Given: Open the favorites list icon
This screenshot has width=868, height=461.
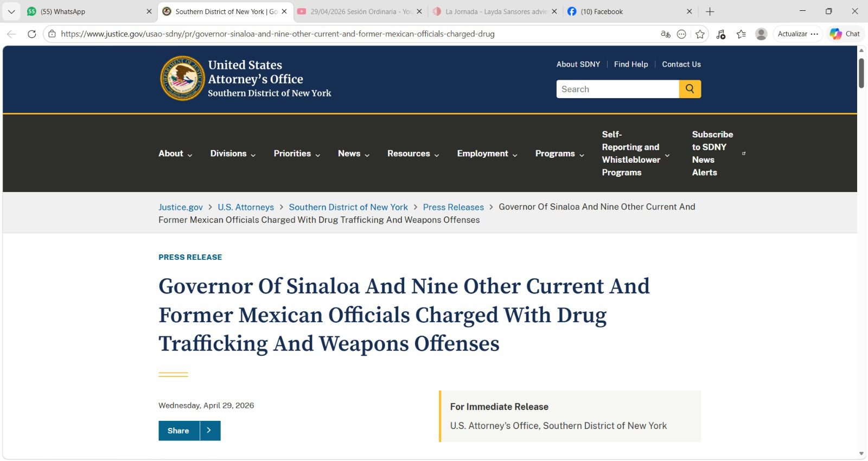Looking at the screenshot, I should click(x=742, y=34).
